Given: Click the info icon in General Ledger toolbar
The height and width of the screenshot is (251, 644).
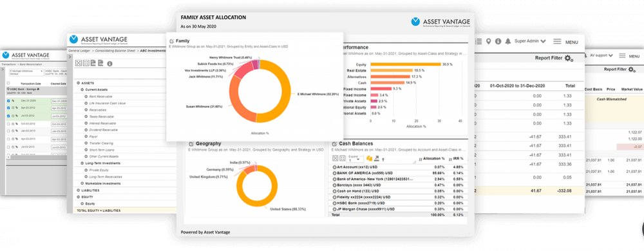Looking at the screenshot, I should point(109,64).
